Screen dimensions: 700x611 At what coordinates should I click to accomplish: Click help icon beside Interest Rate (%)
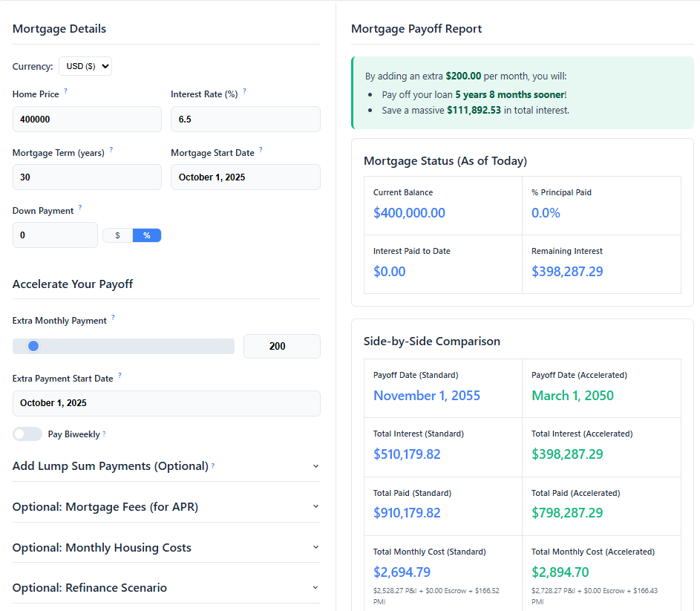(244, 92)
